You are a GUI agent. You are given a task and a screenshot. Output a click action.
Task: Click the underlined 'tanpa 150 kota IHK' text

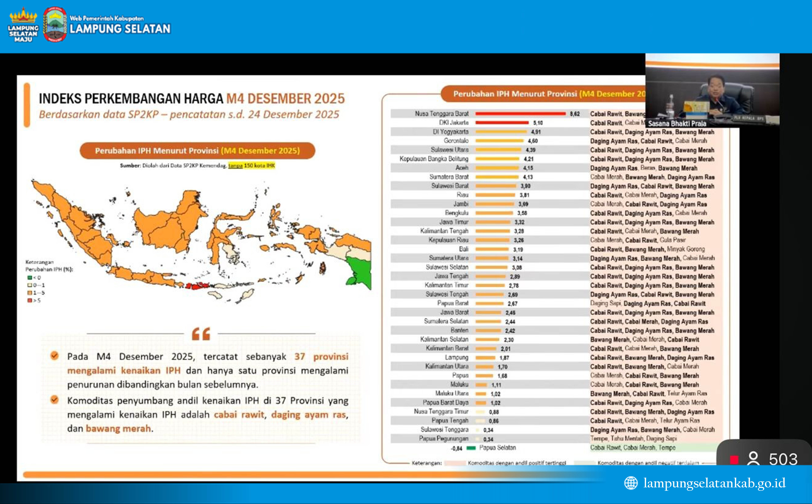click(251, 166)
